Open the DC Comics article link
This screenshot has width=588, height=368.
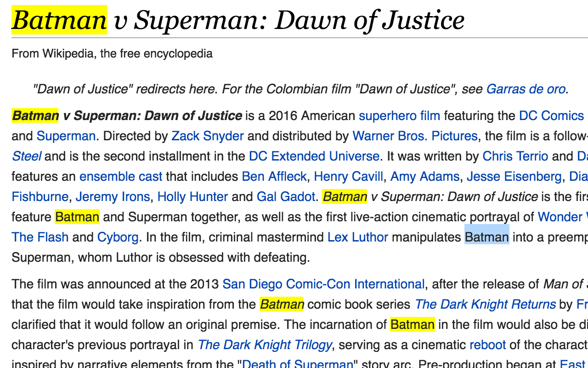point(551,115)
